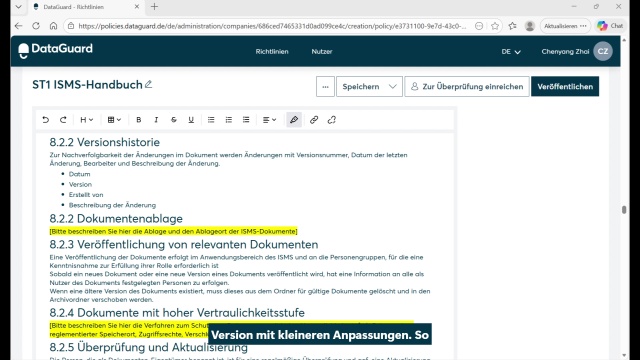Image resolution: width=640 pixels, height=360 pixels.
Task: Open the three-dot more options button
Action: [x=325, y=87]
